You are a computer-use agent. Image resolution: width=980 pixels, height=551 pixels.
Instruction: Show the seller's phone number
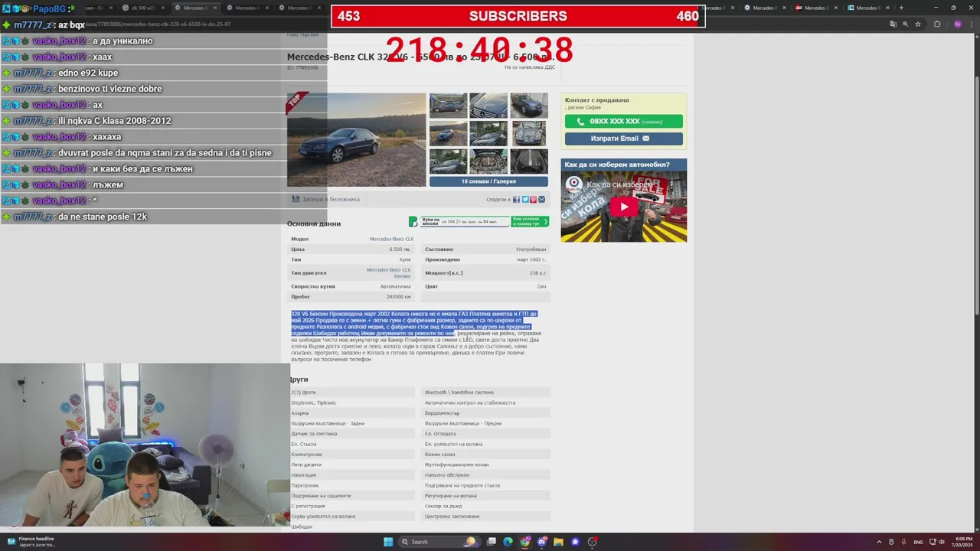pos(623,122)
